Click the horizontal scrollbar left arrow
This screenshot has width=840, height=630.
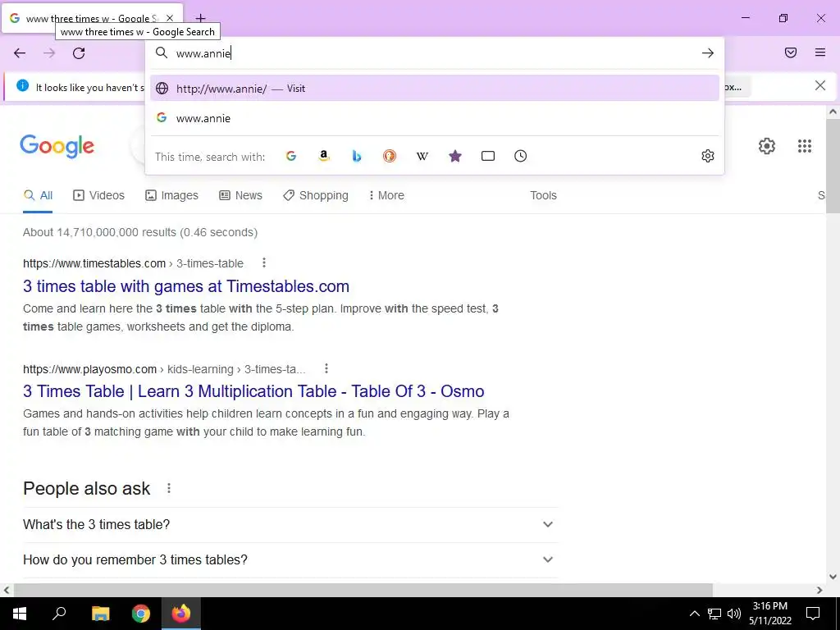coord(7,591)
